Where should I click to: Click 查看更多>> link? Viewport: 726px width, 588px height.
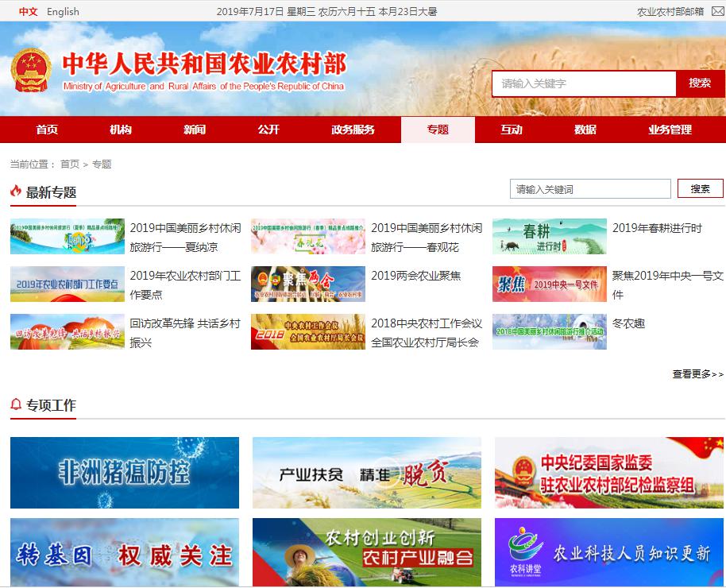pyautogui.click(x=697, y=374)
